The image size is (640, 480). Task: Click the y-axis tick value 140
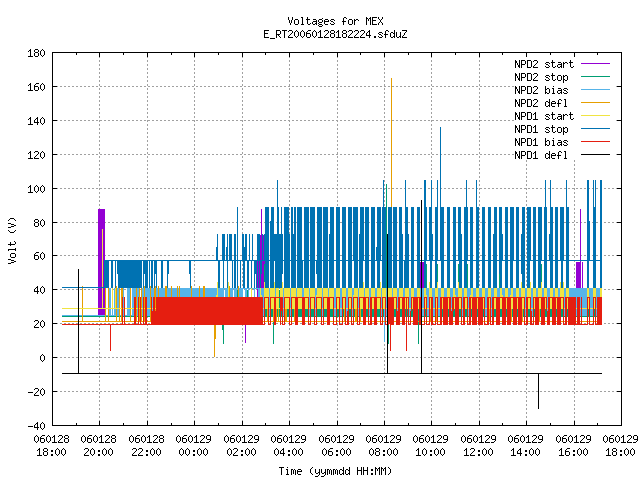tap(36, 121)
